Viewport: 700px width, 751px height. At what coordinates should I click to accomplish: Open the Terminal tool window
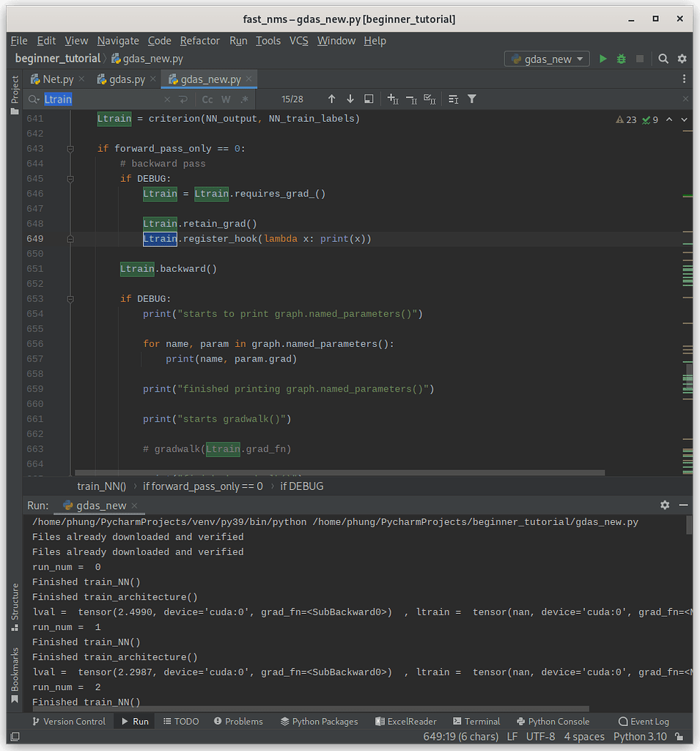click(476, 722)
